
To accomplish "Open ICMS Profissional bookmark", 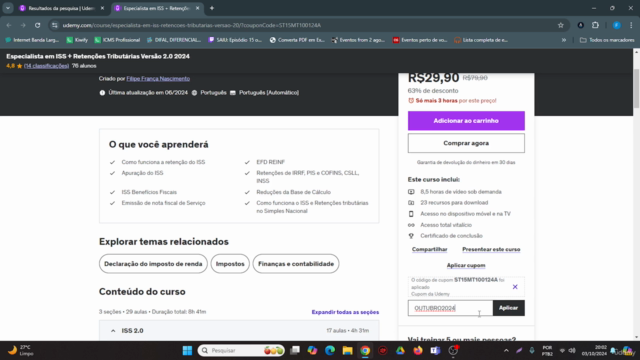I will click(x=117, y=40).
